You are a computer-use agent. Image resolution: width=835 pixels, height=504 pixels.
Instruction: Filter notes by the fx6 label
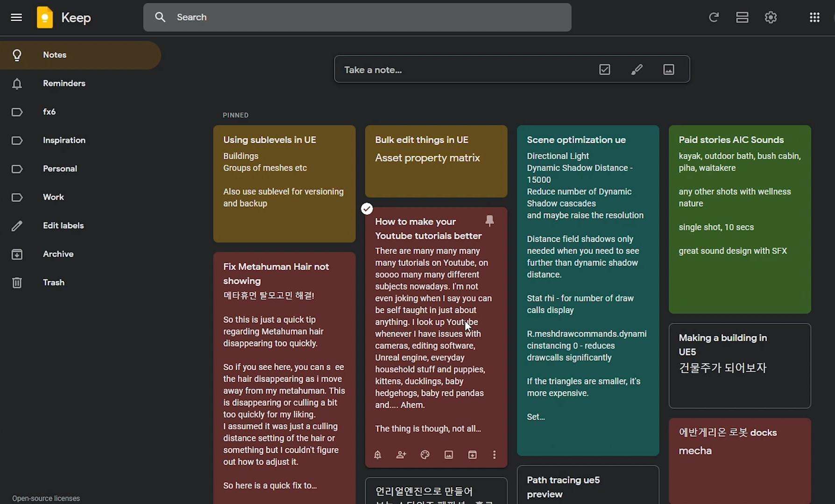[80, 112]
